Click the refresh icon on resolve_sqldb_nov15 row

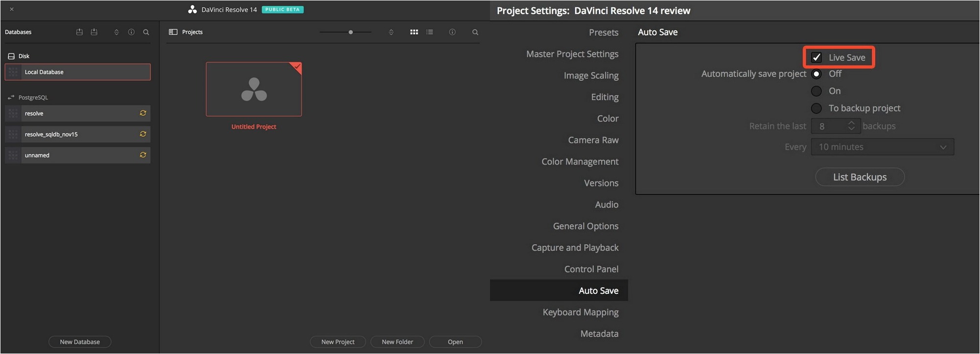pos(143,134)
